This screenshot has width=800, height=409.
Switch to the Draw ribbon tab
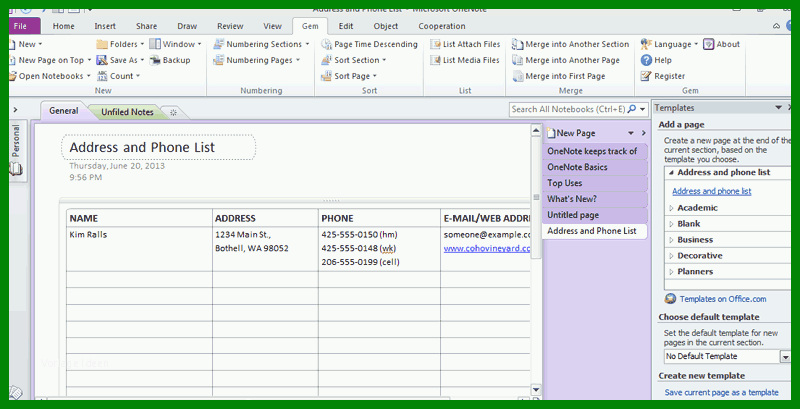click(187, 26)
